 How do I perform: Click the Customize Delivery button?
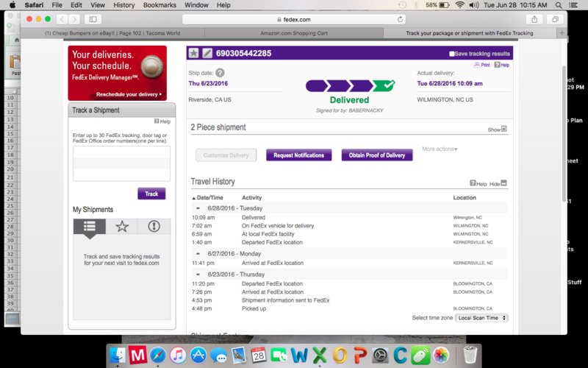coord(226,155)
